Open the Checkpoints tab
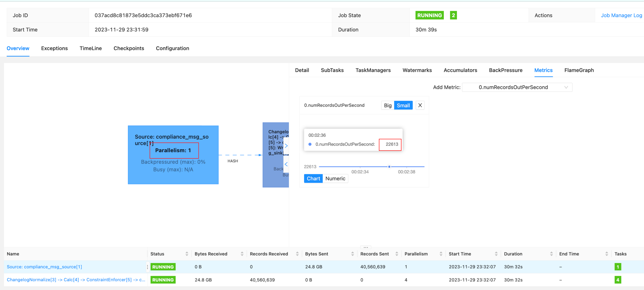This screenshot has width=644, height=290. pos(129,48)
